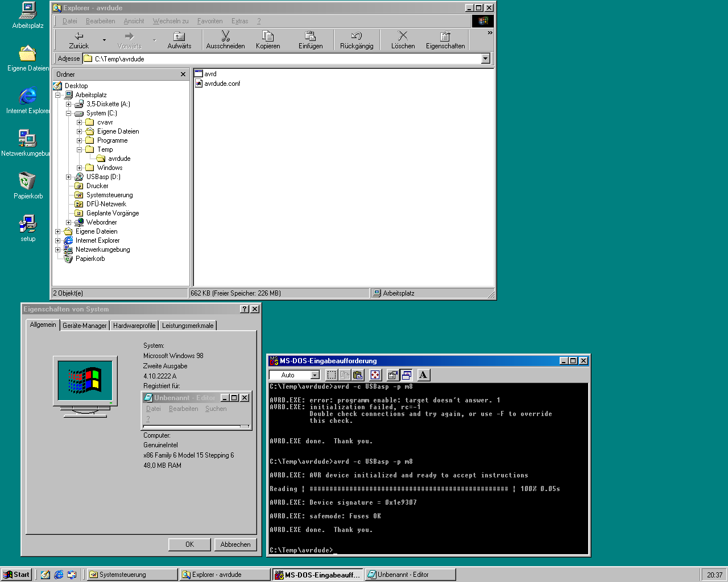Expand 3,5-Diskette (A:) node
Screen dimensions: 728x582
tap(68, 104)
